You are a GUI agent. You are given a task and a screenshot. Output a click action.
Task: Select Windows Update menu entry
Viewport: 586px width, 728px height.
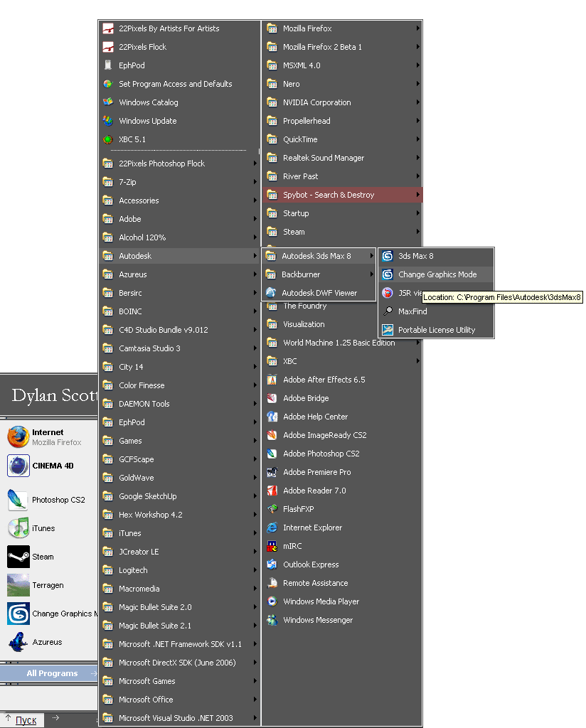tap(180, 121)
